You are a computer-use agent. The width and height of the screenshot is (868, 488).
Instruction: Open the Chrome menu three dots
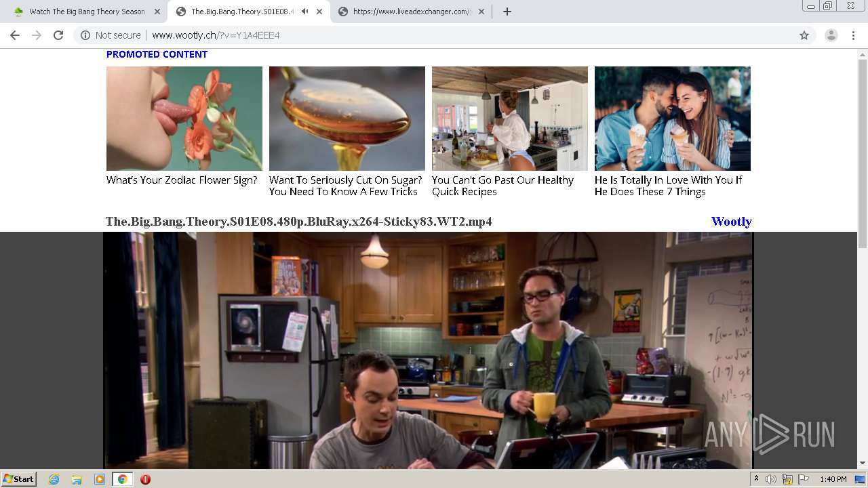click(854, 35)
